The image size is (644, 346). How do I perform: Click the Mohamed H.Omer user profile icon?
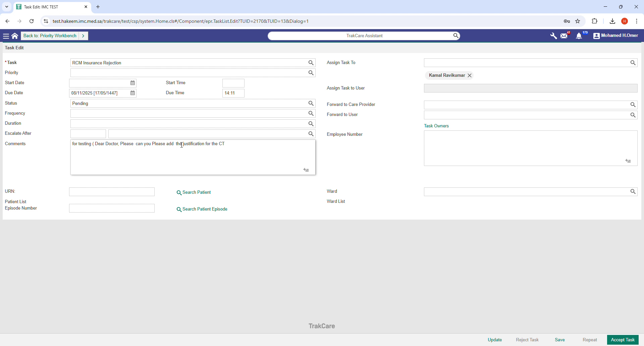(x=596, y=36)
